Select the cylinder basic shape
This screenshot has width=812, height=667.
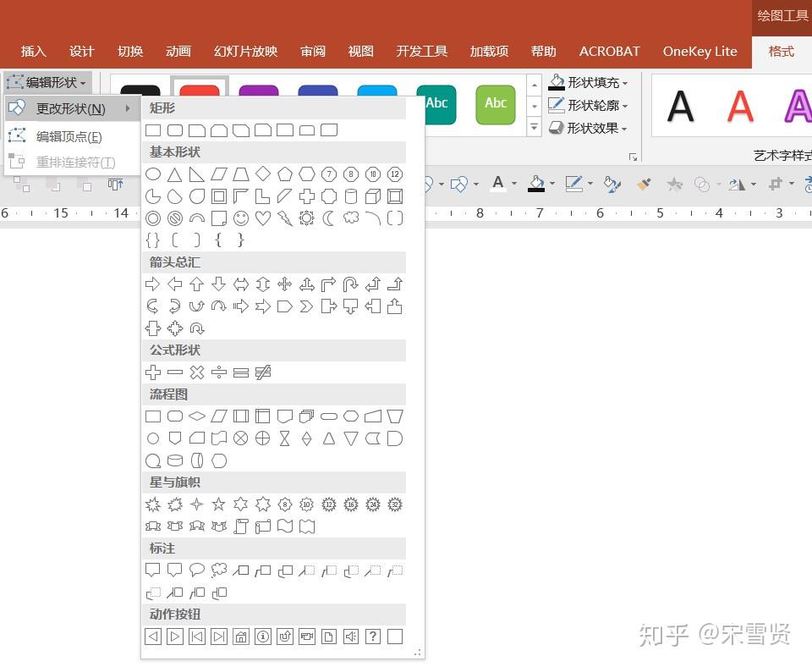tap(351, 197)
